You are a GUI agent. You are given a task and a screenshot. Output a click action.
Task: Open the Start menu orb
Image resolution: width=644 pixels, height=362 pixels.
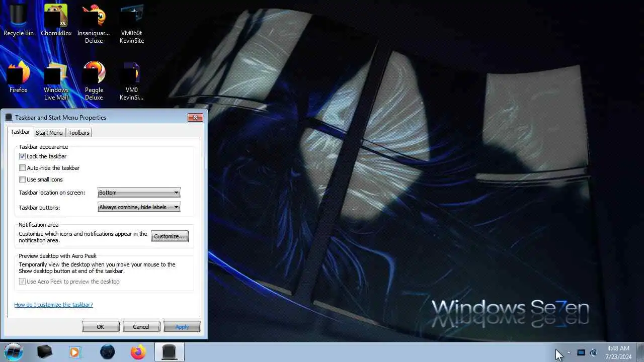click(14, 352)
